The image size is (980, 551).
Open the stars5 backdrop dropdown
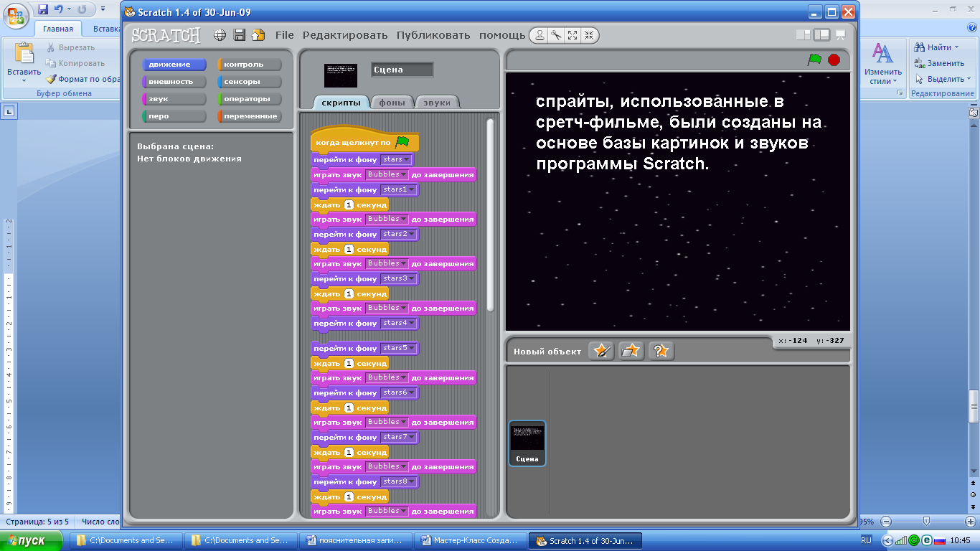point(398,348)
